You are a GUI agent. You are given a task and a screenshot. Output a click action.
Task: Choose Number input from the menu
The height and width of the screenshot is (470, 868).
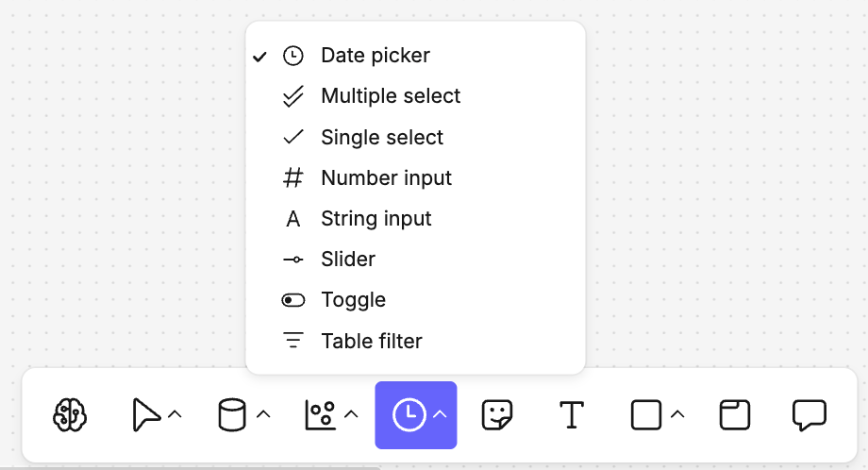(x=386, y=177)
